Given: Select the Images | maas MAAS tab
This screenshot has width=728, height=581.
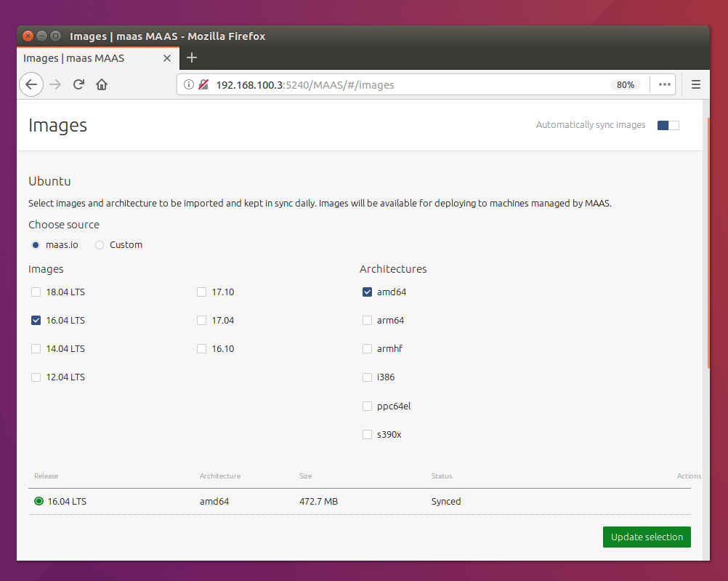Looking at the screenshot, I should point(98,58).
